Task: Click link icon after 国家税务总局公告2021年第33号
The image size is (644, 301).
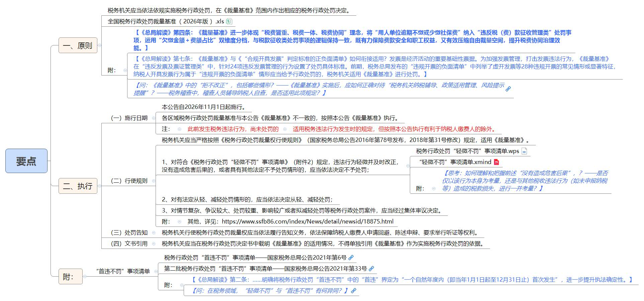Action: 371,269
